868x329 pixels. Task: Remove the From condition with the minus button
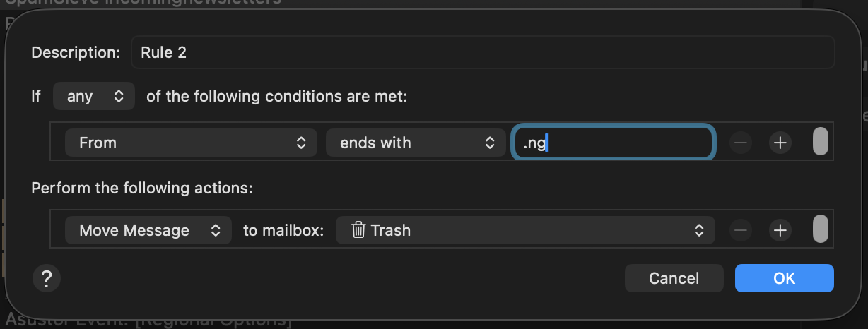(x=740, y=143)
